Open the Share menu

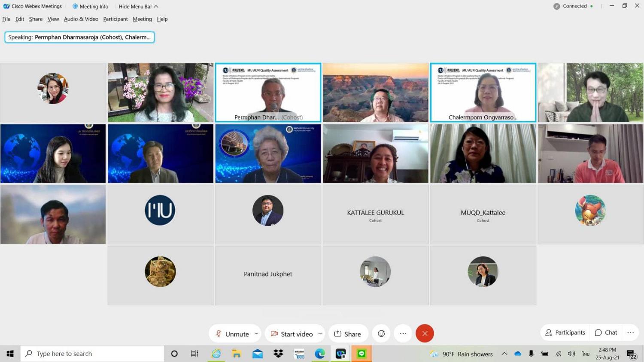[x=36, y=19]
